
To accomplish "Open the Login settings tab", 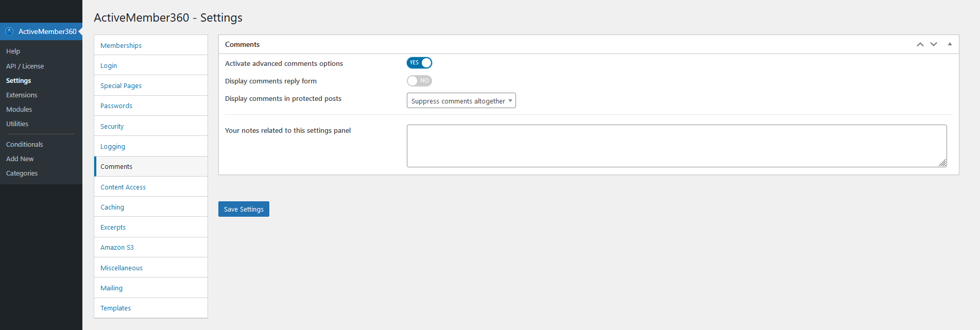I will 151,65.
